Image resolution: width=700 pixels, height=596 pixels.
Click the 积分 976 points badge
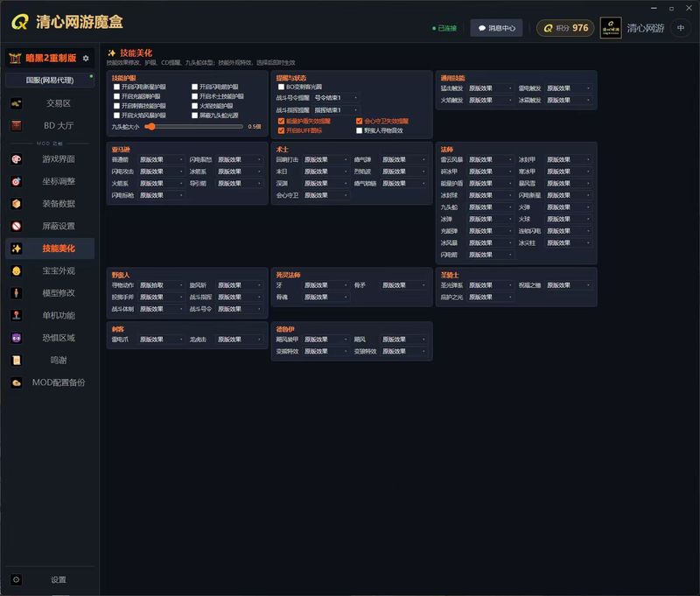click(565, 28)
